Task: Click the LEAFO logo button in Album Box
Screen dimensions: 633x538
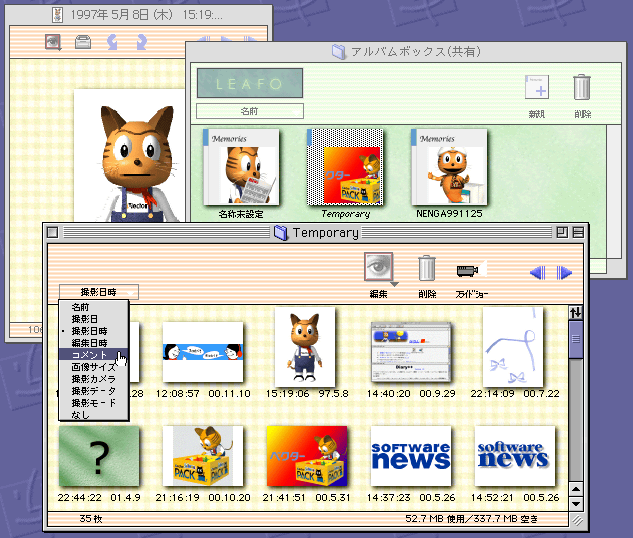Action: pyautogui.click(x=250, y=83)
